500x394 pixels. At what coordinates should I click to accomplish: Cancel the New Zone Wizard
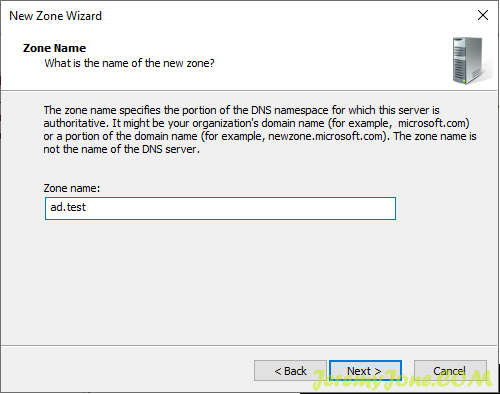pyautogui.click(x=450, y=371)
